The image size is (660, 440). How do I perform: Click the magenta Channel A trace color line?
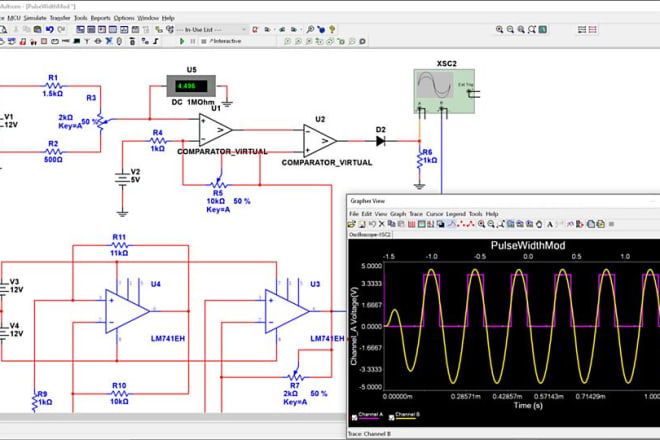(x=370, y=419)
